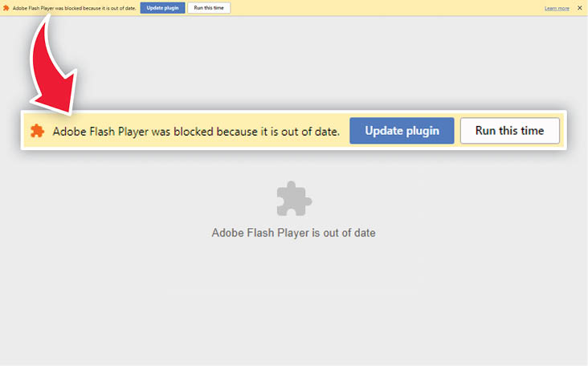The width and height of the screenshot is (588, 366).
Task: Click the small blocked-plugin message text in top infobar
Action: click(74, 8)
